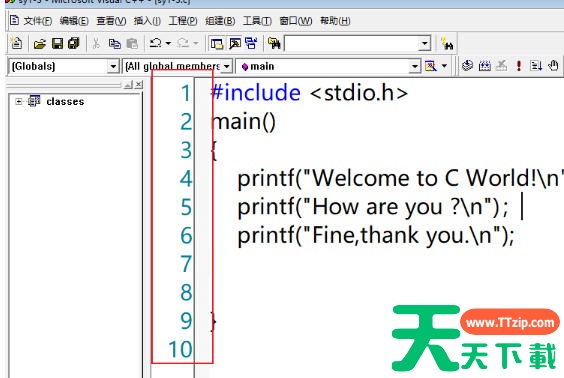Click the Go debug icon
Screen dimensions: 564x378
pos(536,66)
